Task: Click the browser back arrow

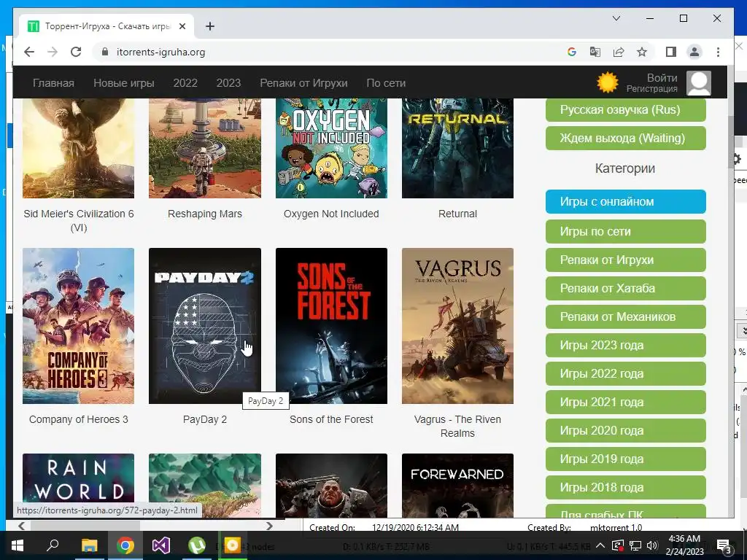Action: [29, 52]
